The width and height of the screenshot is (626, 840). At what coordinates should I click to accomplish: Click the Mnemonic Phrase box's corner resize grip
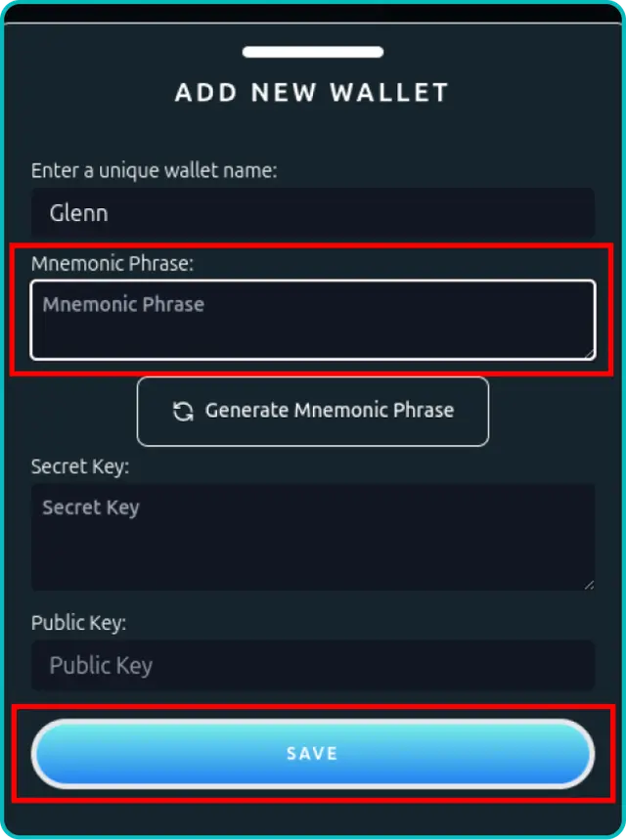[x=589, y=353]
